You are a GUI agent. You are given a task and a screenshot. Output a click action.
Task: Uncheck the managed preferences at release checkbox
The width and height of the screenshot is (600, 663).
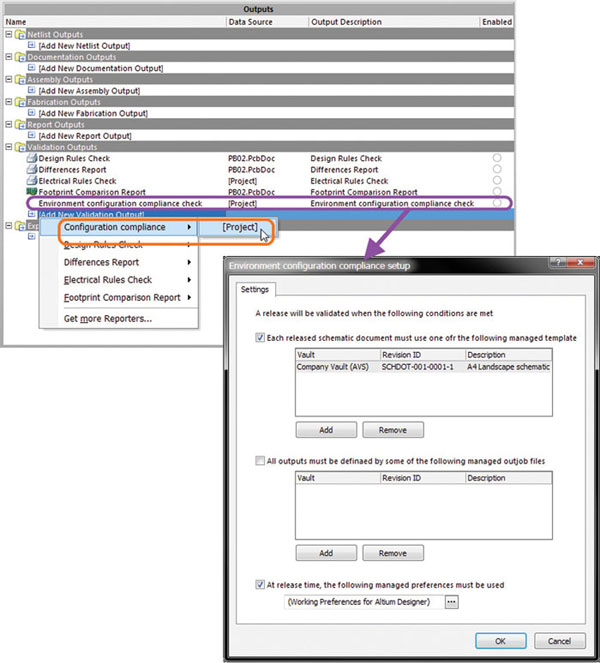257,584
